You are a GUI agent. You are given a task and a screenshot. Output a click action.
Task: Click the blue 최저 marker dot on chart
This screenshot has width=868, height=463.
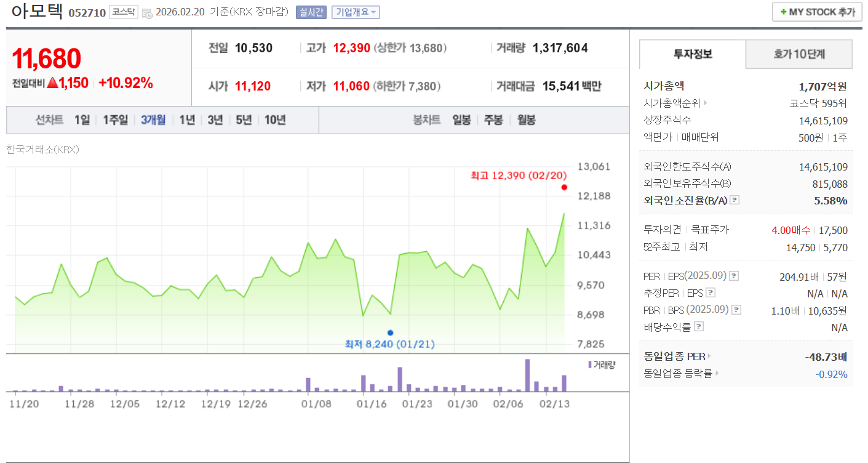(390, 332)
